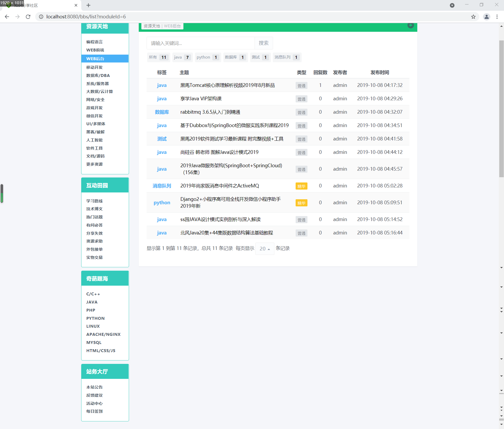Open post 享学Java VIP架构课
Screen dimensions: 504x429
click(201, 99)
